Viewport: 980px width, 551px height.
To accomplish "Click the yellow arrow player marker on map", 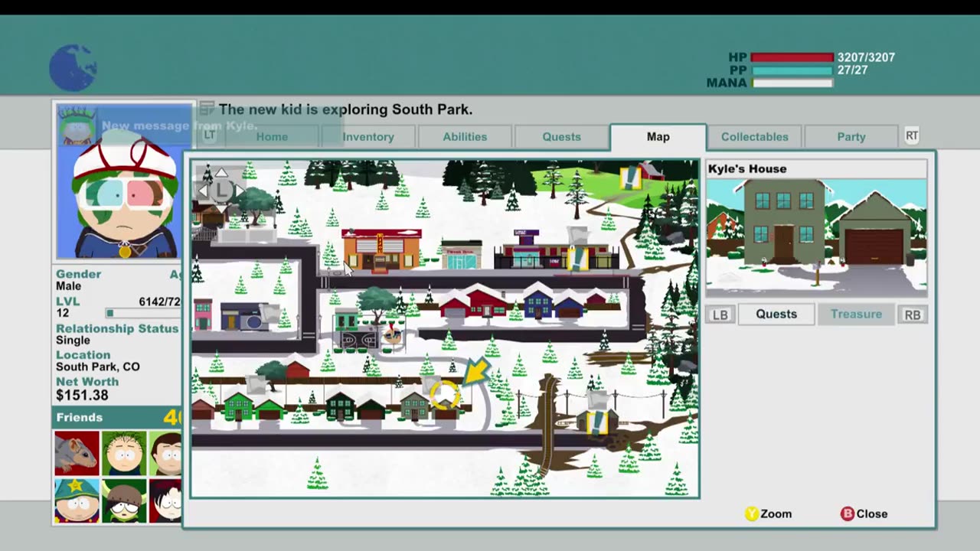I will click(476, 372).
